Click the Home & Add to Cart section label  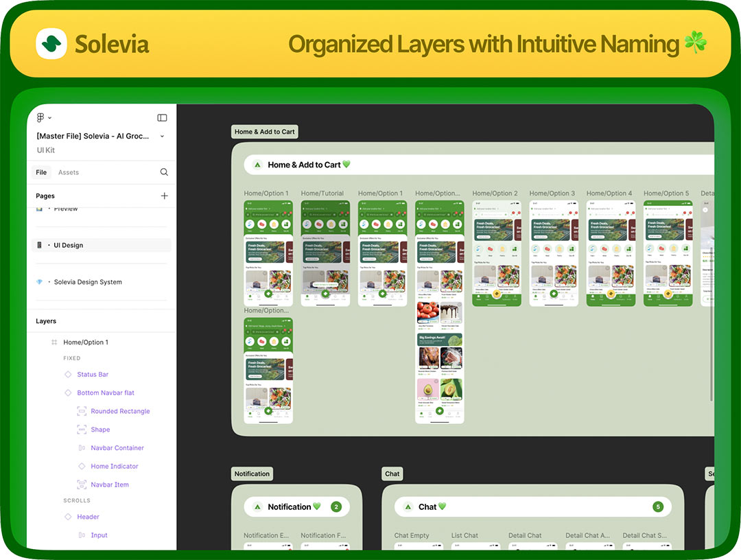[x=264, y=132]
